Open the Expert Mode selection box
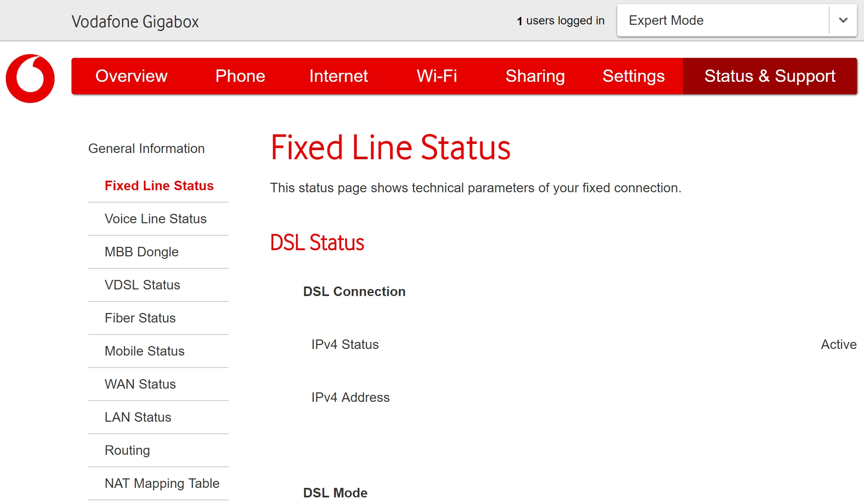Viewport: 864px width, 504px height. [723, 20]
